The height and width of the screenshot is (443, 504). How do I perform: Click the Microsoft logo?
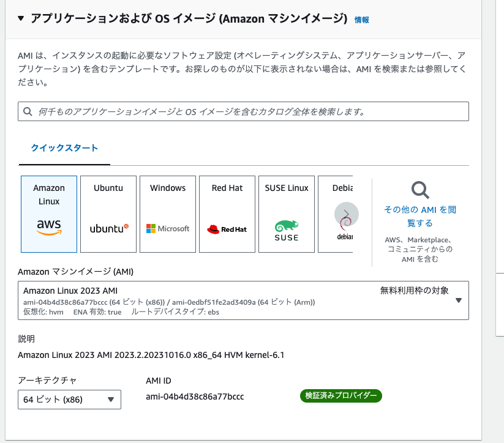pyautogui.click(x=168, y=229)
